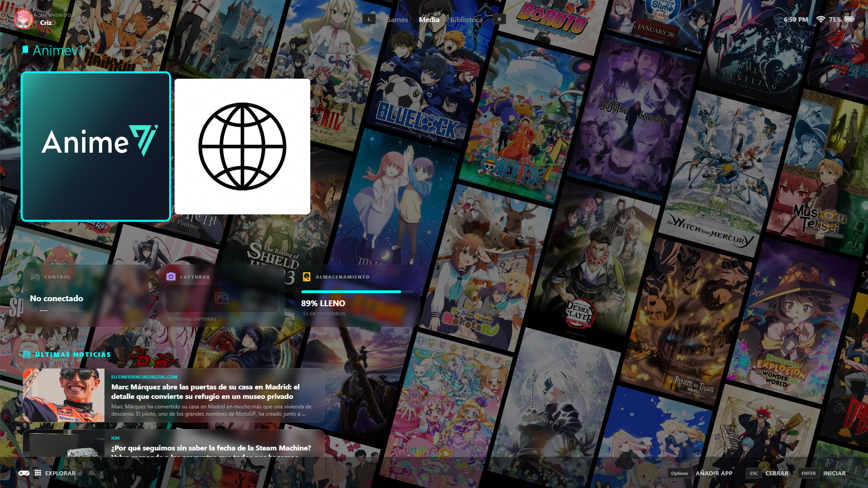Open the Criz user profile avatar

[x=23, y=19]
